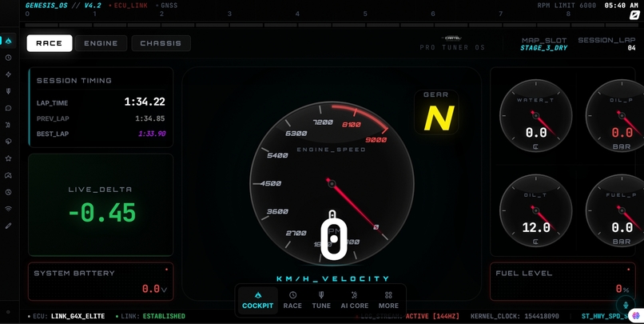The height and width of the screenshot is (324, 644).
Task: Select the clock icon in left sidebar
Action: pyautogui.click(x=8, y=58)
